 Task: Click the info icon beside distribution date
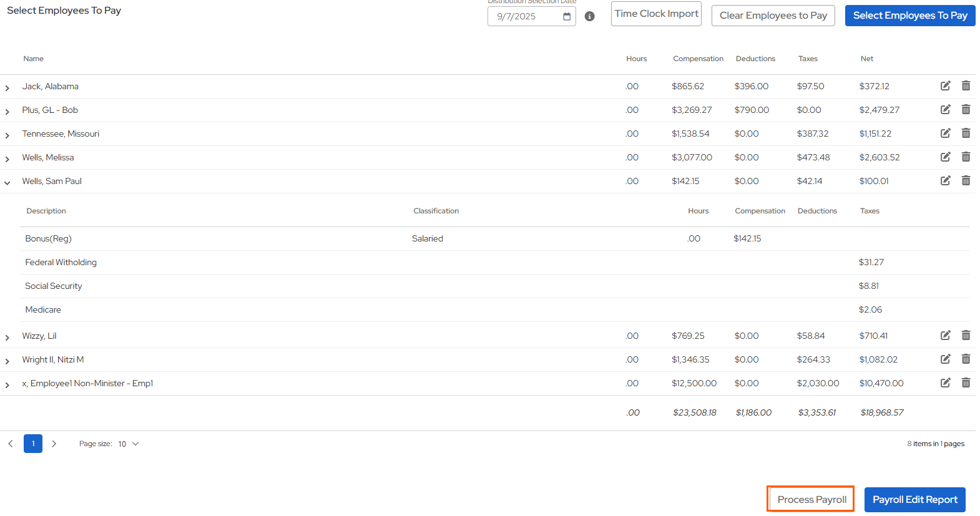pos(589,16)
